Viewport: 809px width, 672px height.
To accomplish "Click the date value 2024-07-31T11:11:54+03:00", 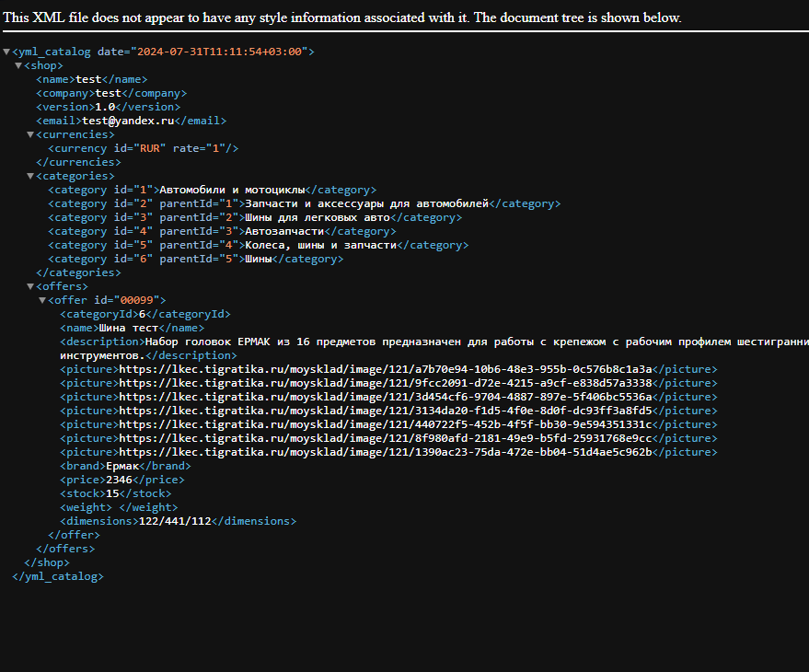I will pos(219,52).
